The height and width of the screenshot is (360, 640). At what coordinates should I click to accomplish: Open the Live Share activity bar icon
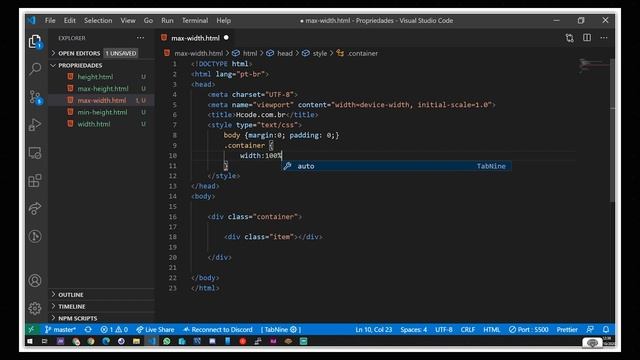pyautogui.click(x=35, y=208)
